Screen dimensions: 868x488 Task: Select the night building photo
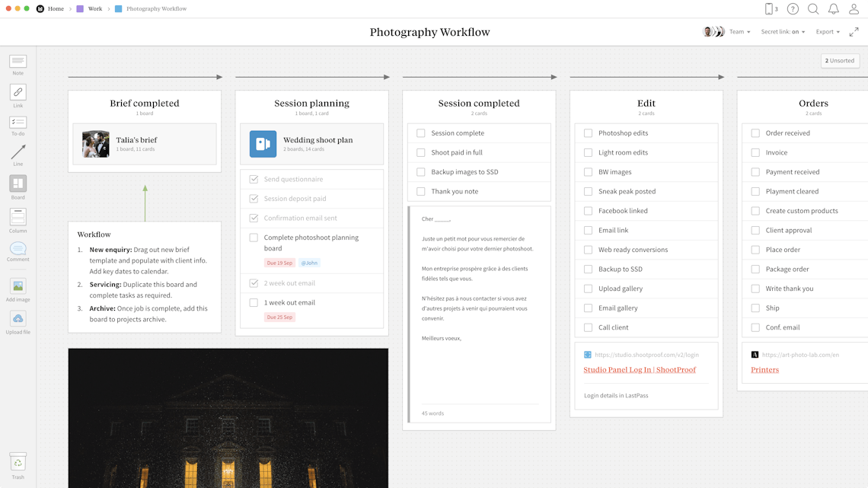click(228, 418)
